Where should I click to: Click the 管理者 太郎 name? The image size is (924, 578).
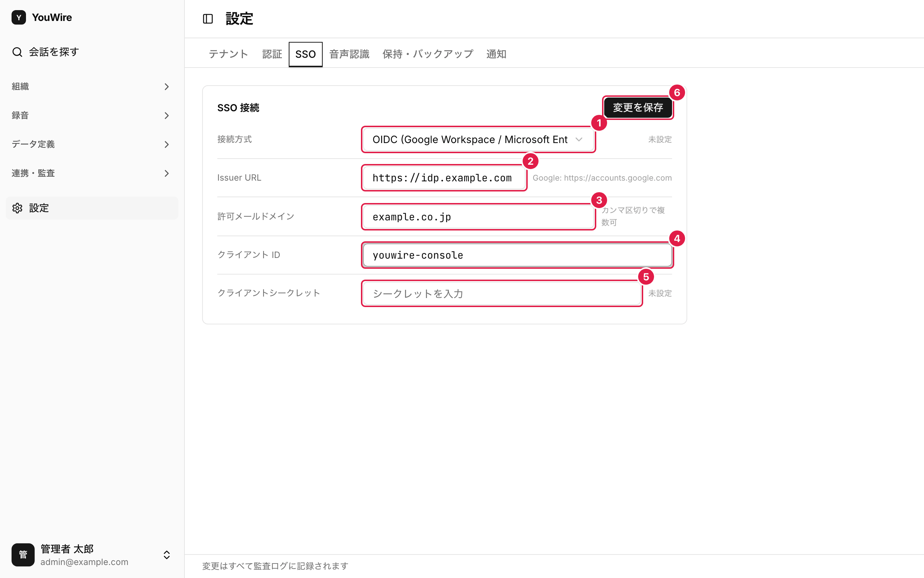67,549
